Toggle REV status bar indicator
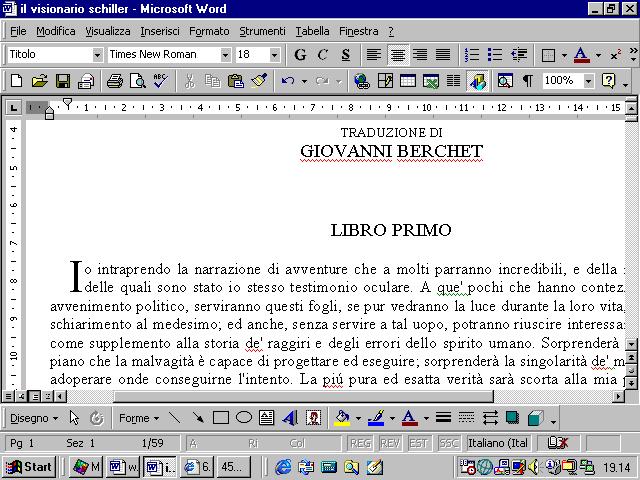Image resolution: width=640 pixels, height=480 pixels. (390, 443)
